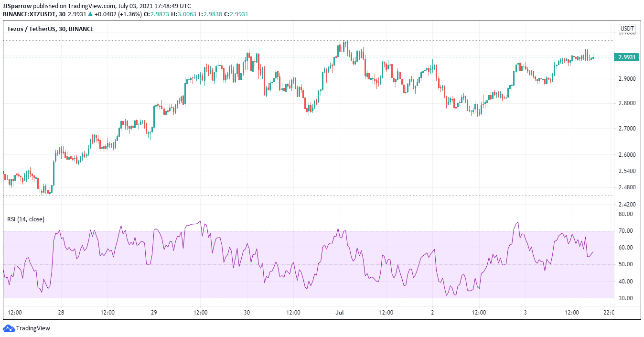Click the Jul label on time axis
Image resolution: width=644 pixels, height=337 pixels.
[x=340, y=313]
